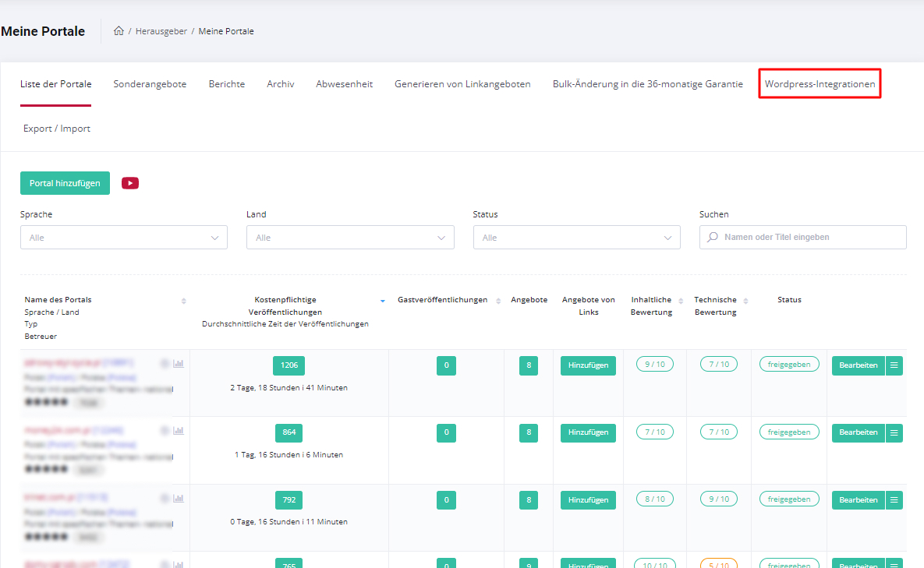This screenshot has height=568, width=924.
Task: Click Bearbeiten in the 1206 publications row
Action: tap(858, 365)
